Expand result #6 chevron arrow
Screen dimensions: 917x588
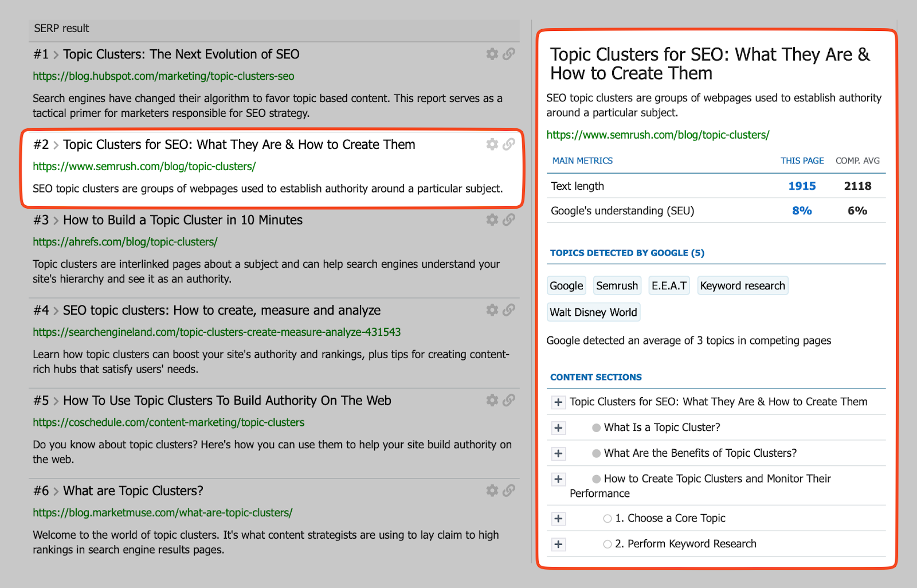[x=56, y=492]
